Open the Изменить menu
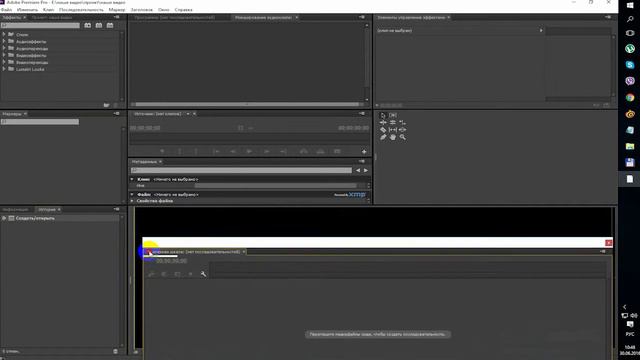This screenshot has width=640, height=360. coord(27,9)
